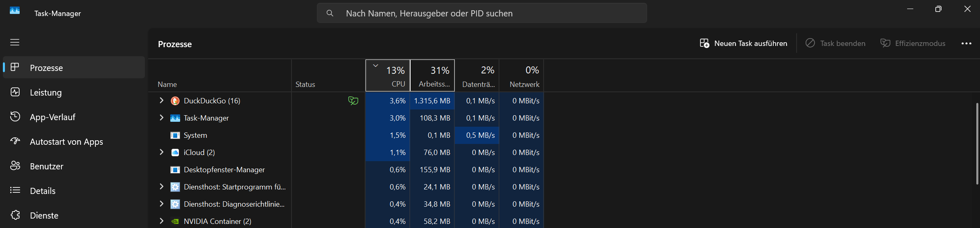
Task: Click the Benutzer people icon
Action: [x=15, y=166]
